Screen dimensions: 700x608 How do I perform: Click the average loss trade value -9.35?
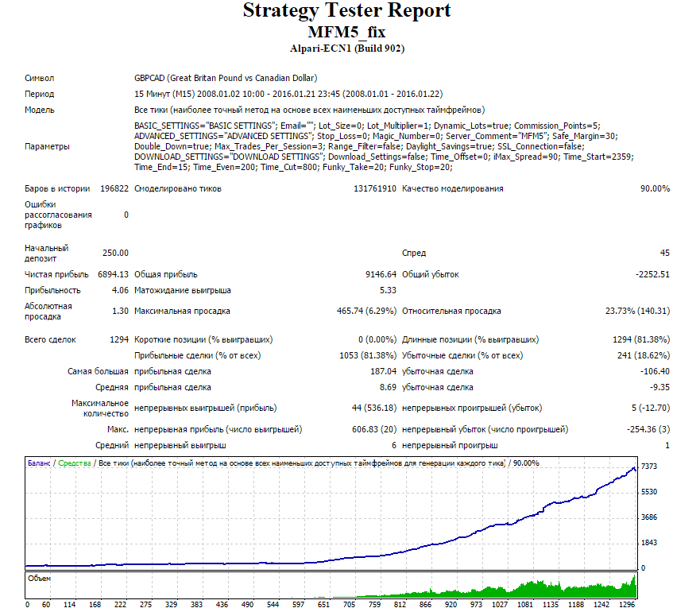coord(659,388)
